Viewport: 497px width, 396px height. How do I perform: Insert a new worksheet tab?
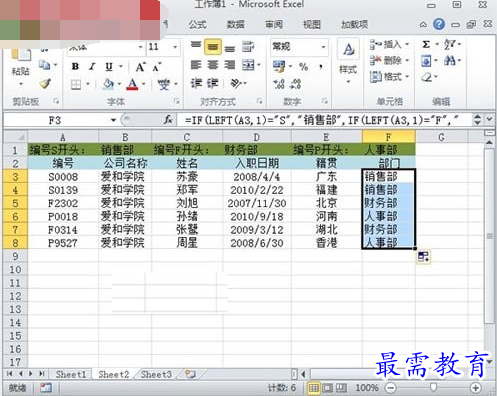tap(190, 374)
